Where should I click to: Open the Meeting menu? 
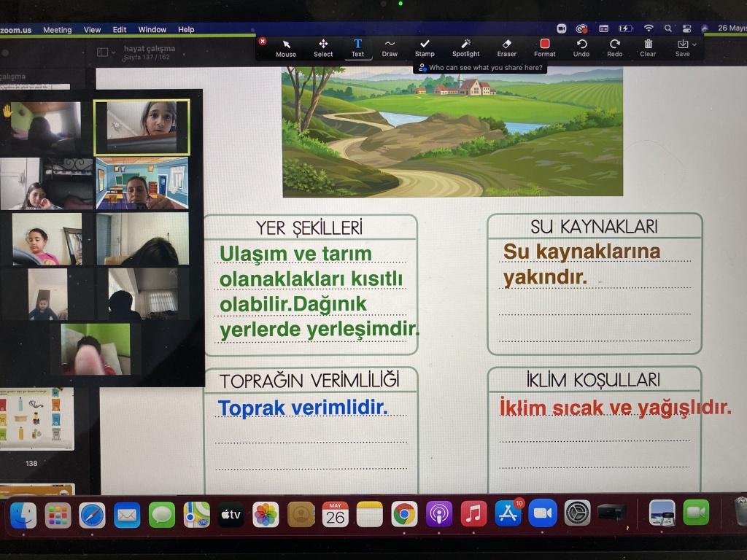(57, 30)
